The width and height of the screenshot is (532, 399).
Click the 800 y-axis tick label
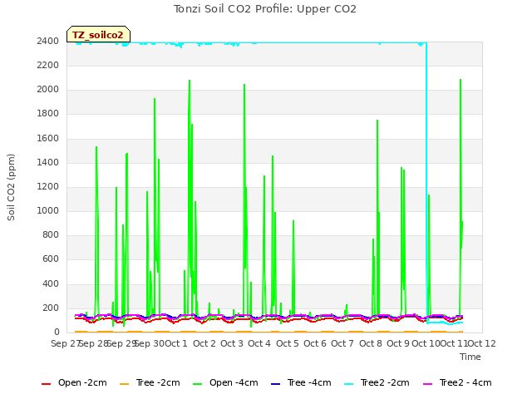click(51, 234)
